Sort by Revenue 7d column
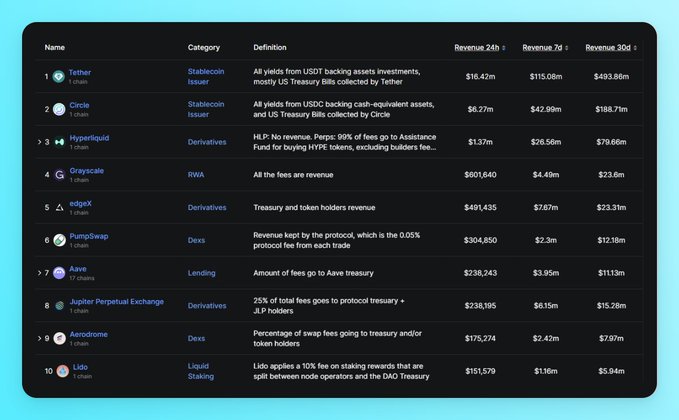Image resolution: width=679 pixels, height=420 pixels. point(545,47)
